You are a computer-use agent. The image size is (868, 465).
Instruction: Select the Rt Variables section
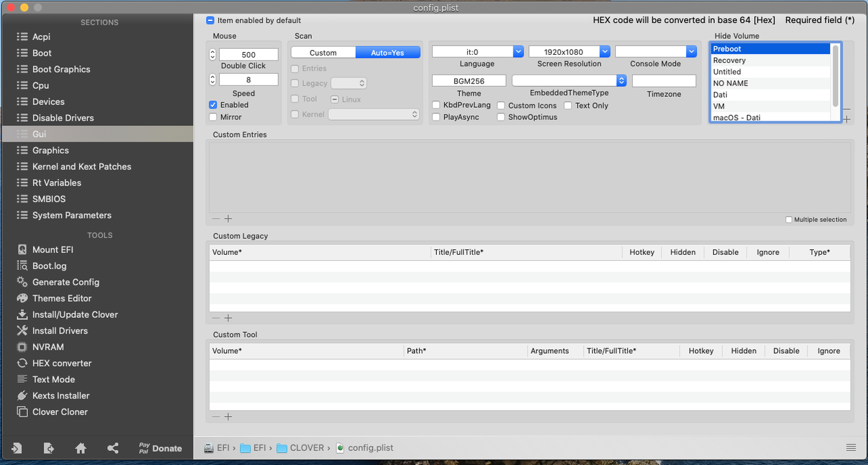(56, 183)
